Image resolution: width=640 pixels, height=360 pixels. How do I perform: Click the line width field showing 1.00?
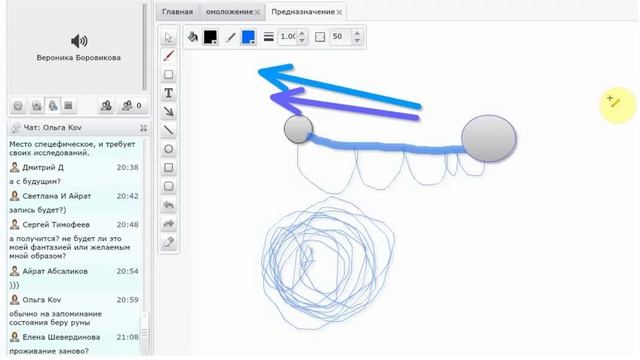[x=288, y=37]
